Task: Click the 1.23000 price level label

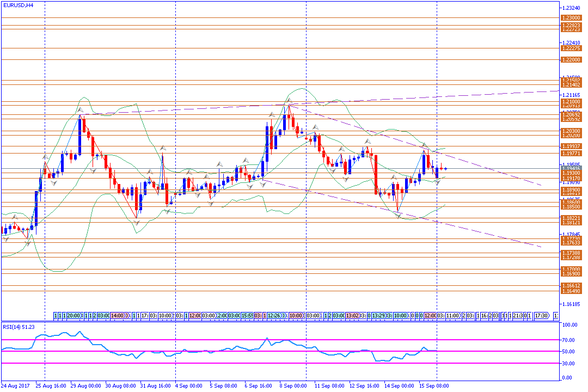Action: point(571,17)
